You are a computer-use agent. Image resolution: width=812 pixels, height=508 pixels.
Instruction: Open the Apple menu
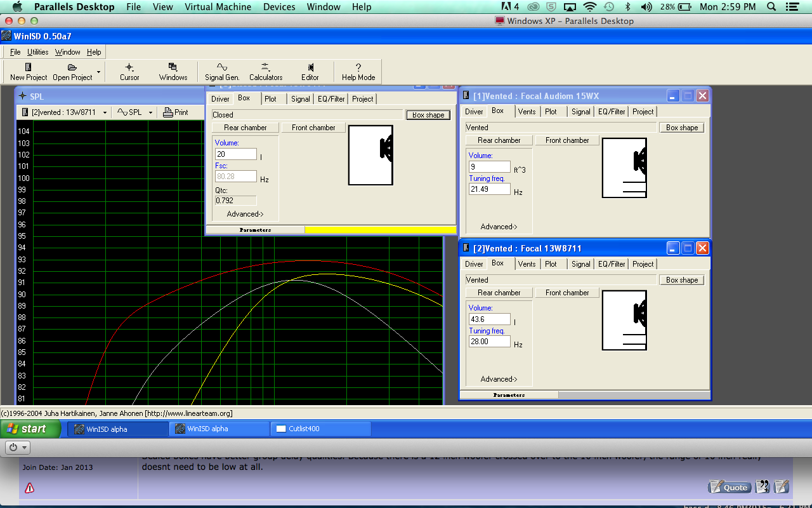click(17, 7)
